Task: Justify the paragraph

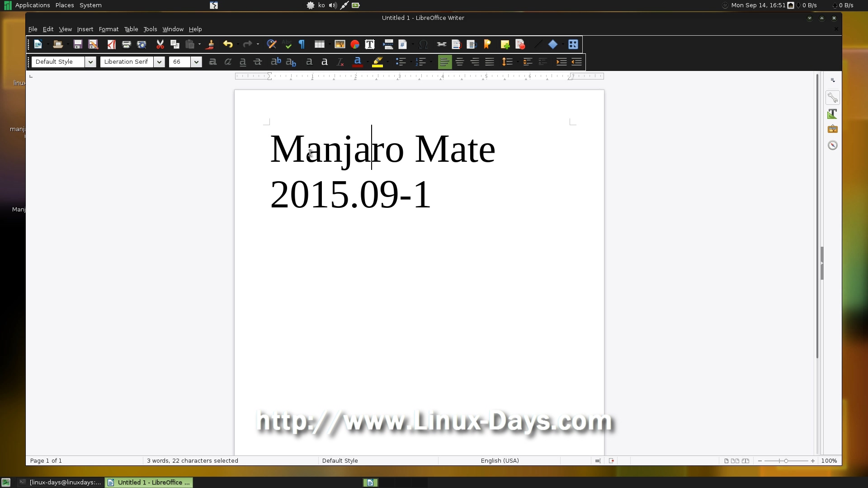Action: (490, 62)
